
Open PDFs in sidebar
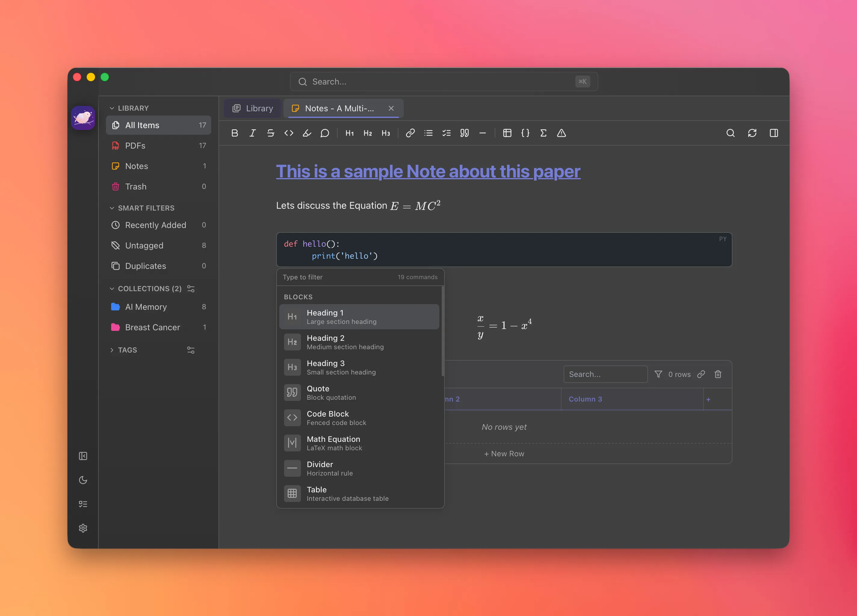[158, 146]
